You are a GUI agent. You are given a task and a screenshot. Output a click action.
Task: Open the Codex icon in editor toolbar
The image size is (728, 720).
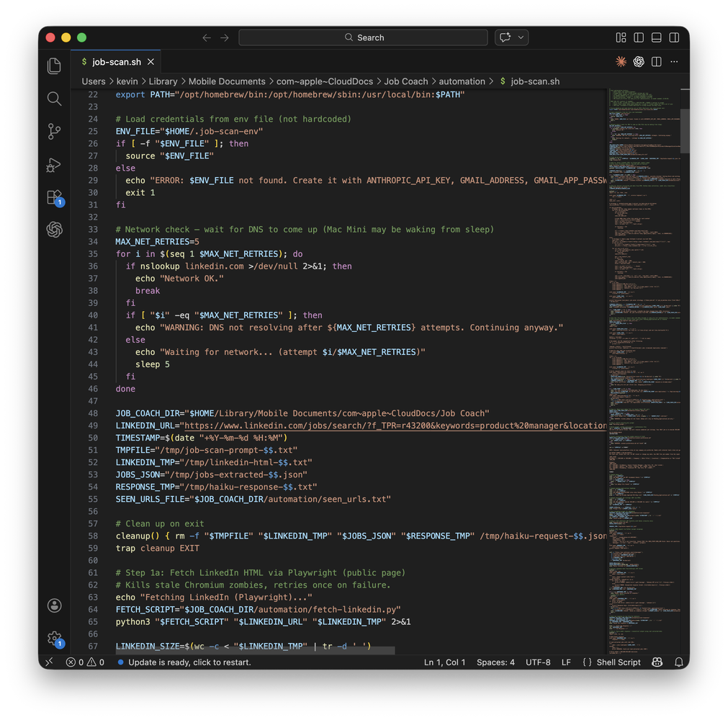tap(639, 62)
